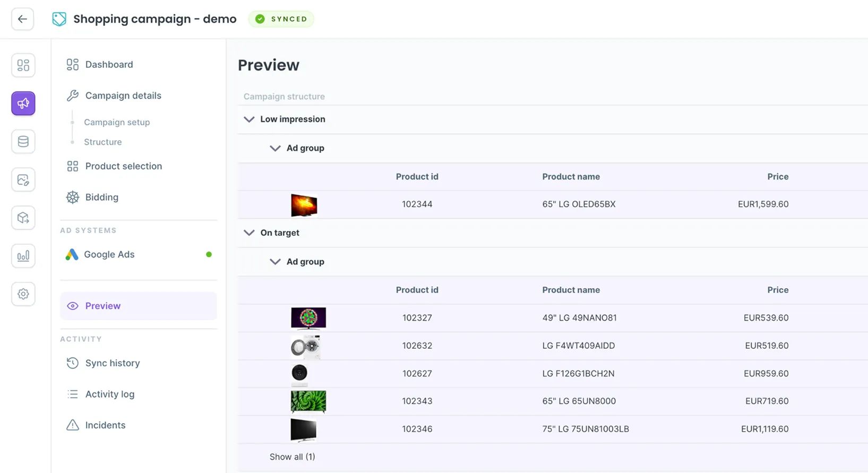Image resolution: width=868 pixels, height=473 pixels.
Task: Open Campaign setup sub-item
Action: point(117,122)
